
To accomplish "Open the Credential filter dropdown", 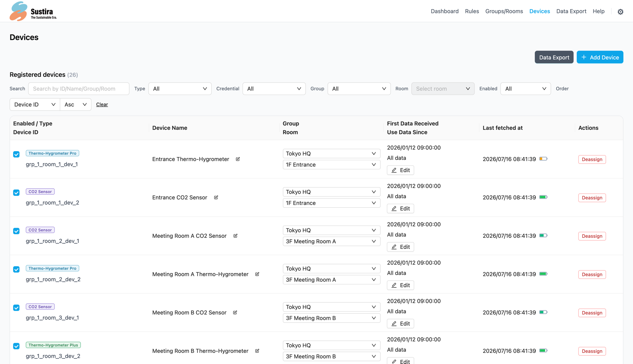I will [x=274, y=89].
